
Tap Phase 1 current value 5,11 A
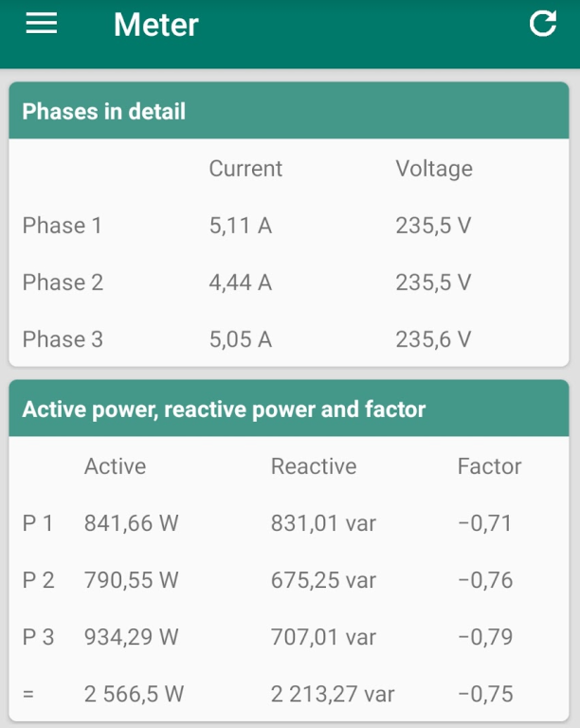tap(241, 226)
